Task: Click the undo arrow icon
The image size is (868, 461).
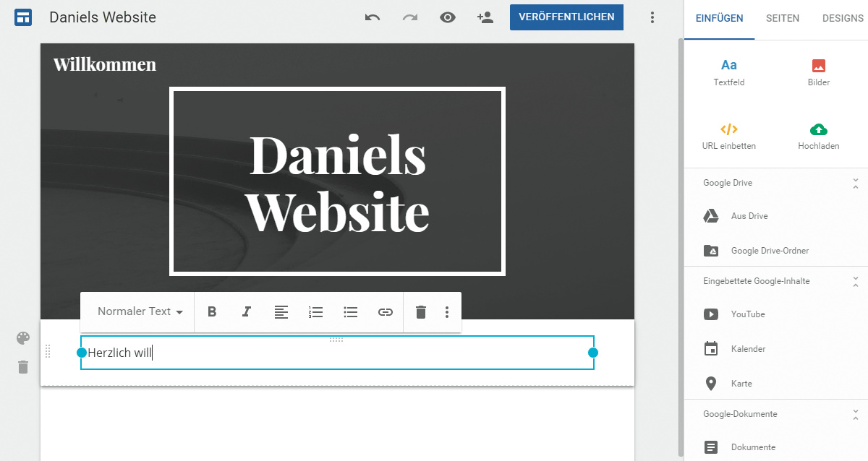Action: tap(373, 17)
